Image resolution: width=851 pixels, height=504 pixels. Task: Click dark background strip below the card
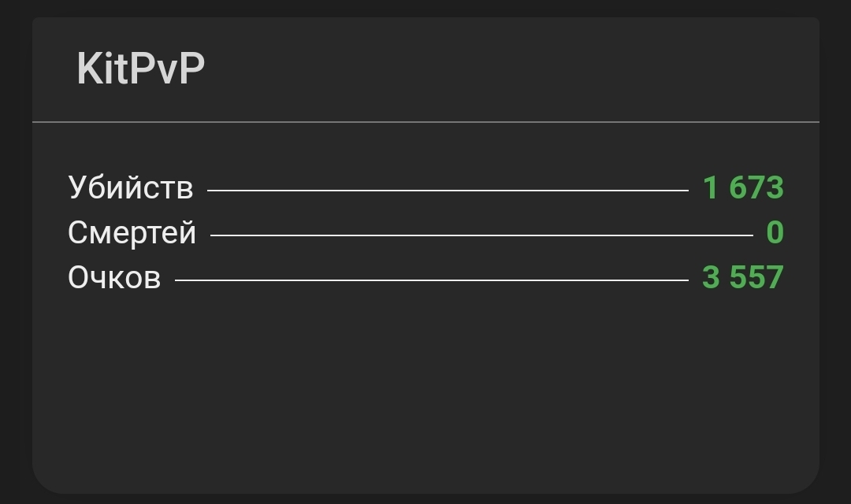[425, 498]
